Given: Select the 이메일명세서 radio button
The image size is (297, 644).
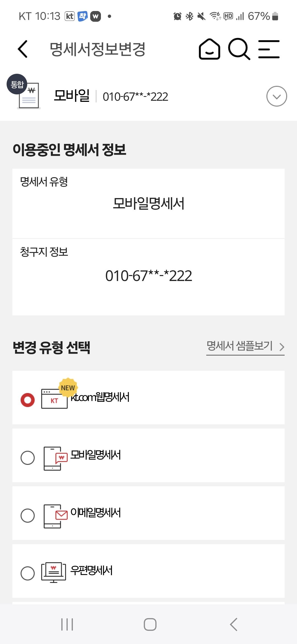Looking at the screenshot, I should [x=28, y=515].
